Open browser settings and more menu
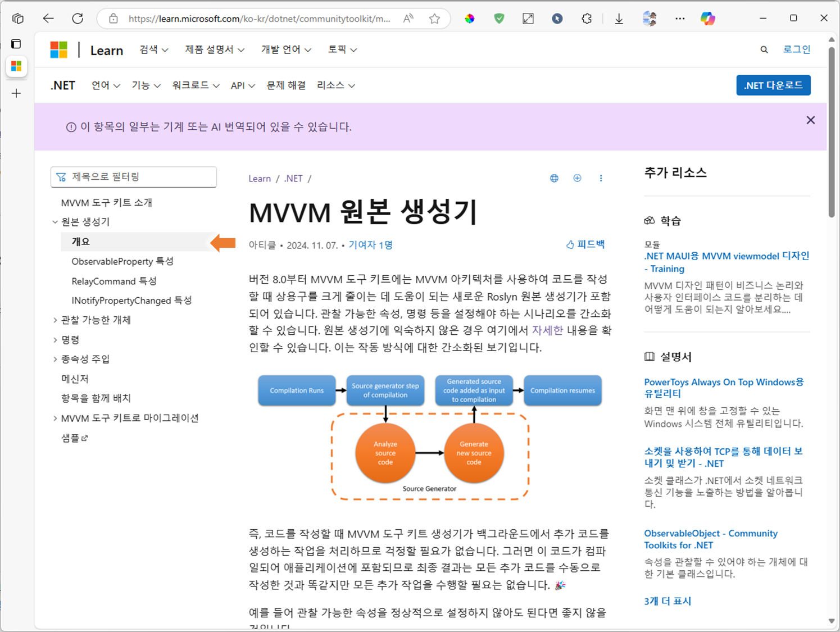Image resolution: width=840 pixels, height=632 pixels. (680, 19)
